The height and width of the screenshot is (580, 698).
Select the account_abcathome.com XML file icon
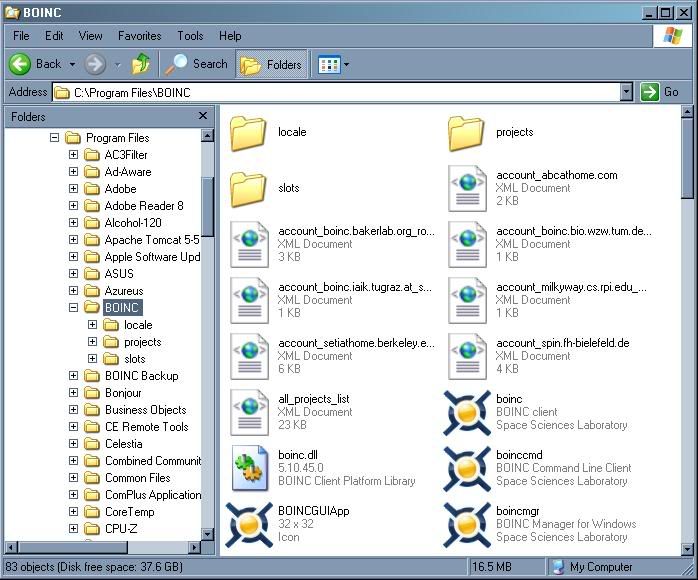point(467,188)
